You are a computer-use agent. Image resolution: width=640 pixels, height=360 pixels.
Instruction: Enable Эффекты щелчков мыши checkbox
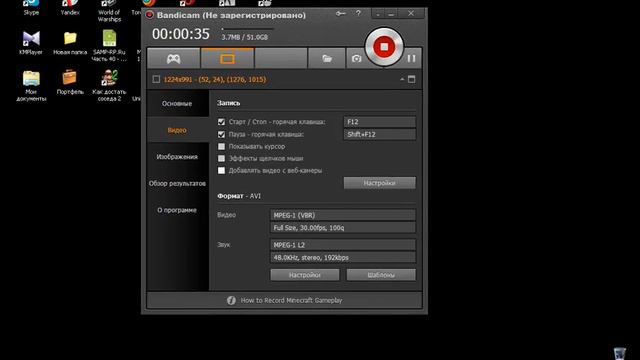(221, 158)
